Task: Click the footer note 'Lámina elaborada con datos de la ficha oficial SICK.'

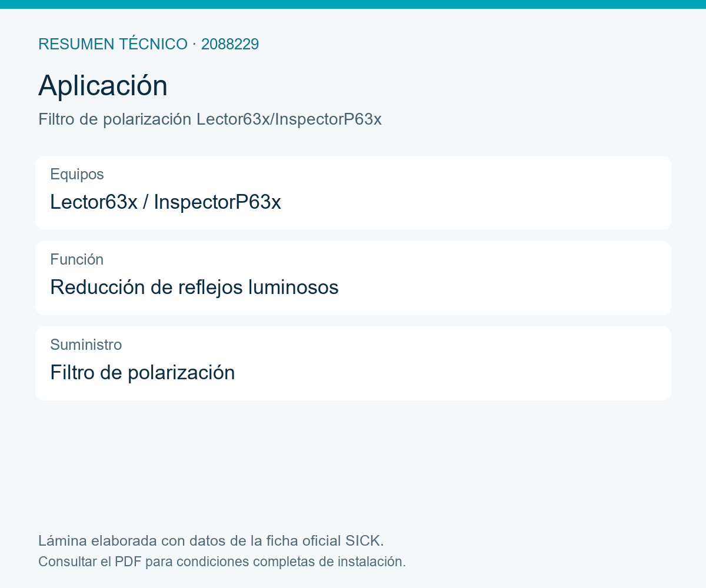Action: pyautogui.click(x=211, y=540)
